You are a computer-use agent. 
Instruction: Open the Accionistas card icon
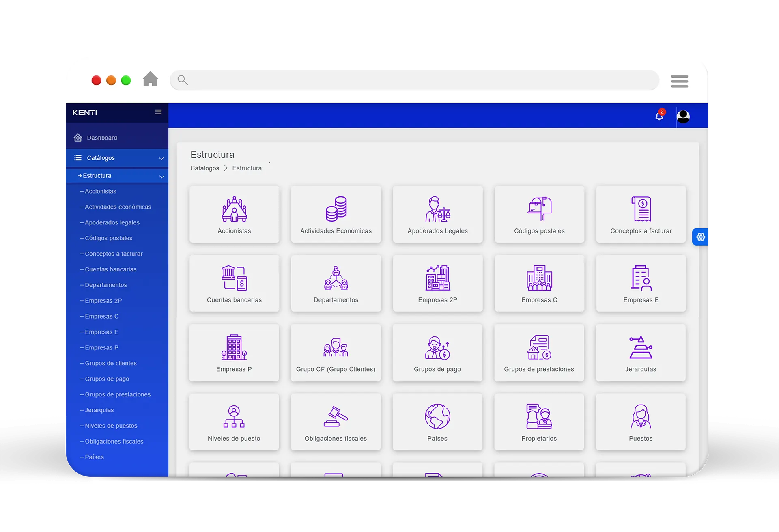[234, 209]
